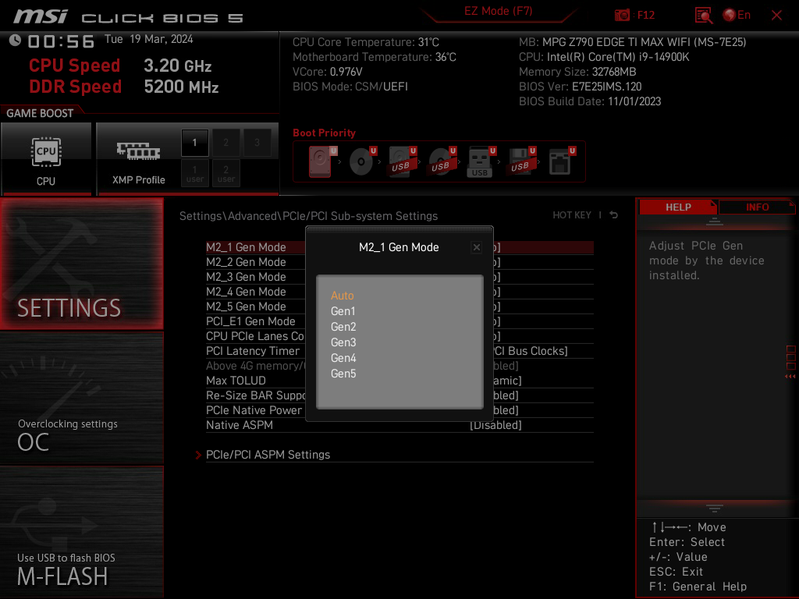The image size is (799, 599).
Task: Select Re-Size BAR Support row
Action: (x=400, y=395)
